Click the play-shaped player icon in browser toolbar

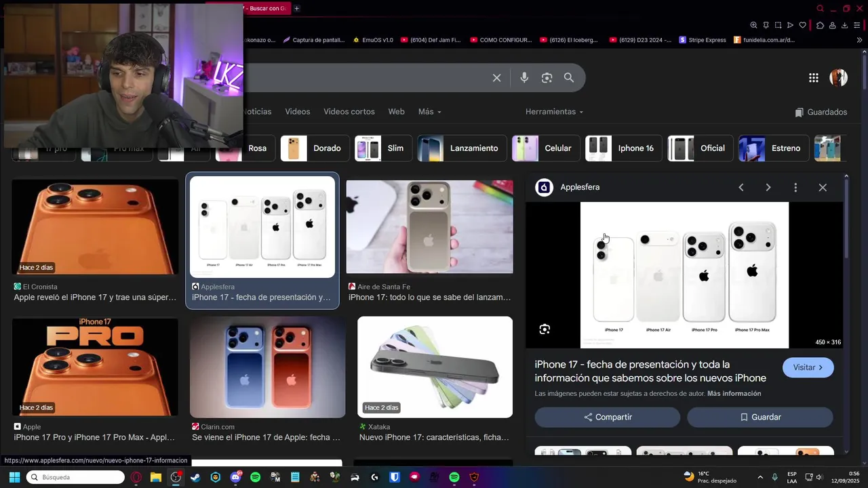pyautogui.click(x=790, y=25)
